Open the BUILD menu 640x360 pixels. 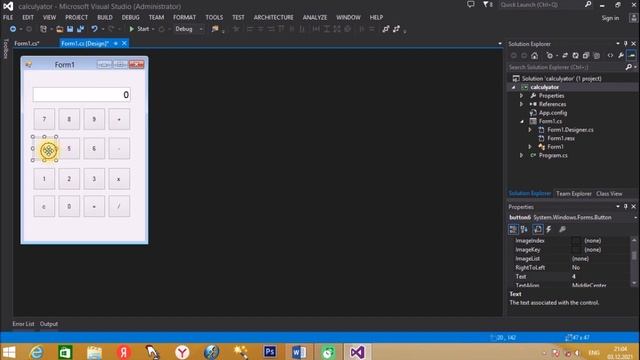pos(105,17)
